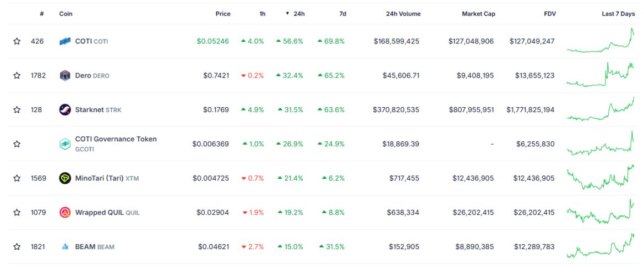
Task: Add BEAM to watchlist via star
Action: (x=17, y=247)
